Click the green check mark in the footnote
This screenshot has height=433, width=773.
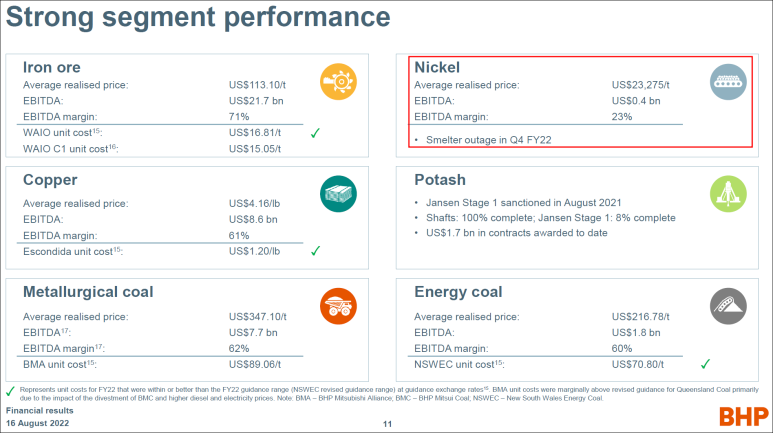(10, 392)
